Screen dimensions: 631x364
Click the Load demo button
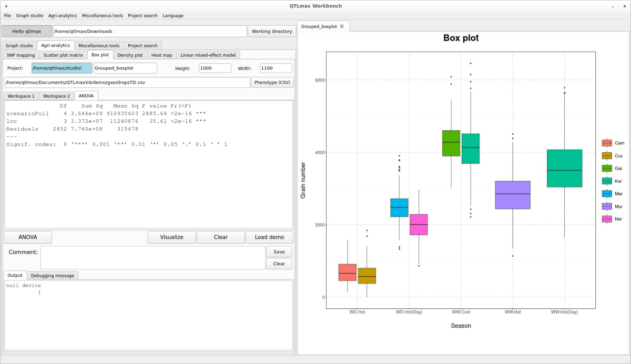[x=269, y=237]
